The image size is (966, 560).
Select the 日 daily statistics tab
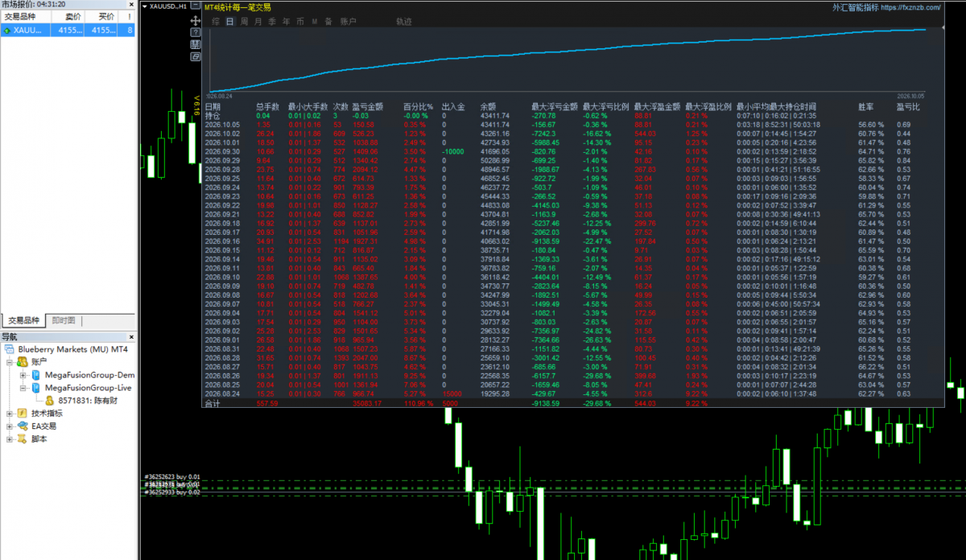point(229,21)
